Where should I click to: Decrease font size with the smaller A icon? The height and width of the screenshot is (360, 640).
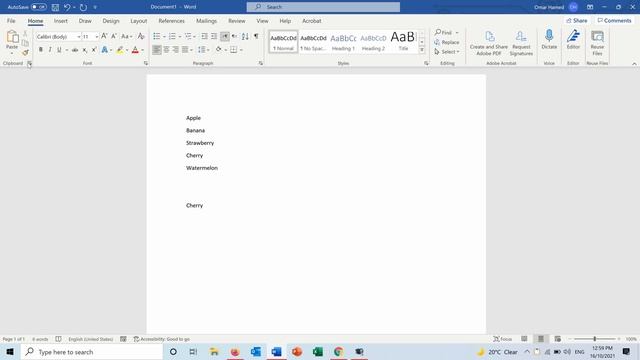(114, 36)
